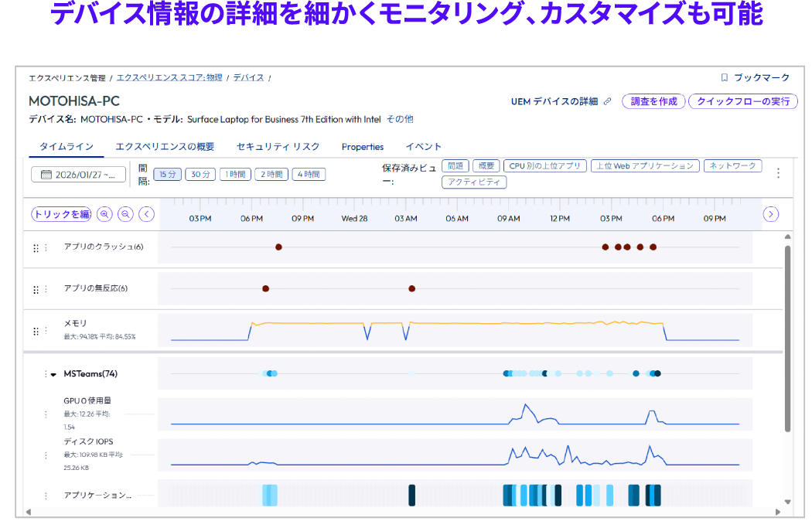
Task: Grab the drag handle of アプリのクラッシュ row
Action: (x=34, y=247)
